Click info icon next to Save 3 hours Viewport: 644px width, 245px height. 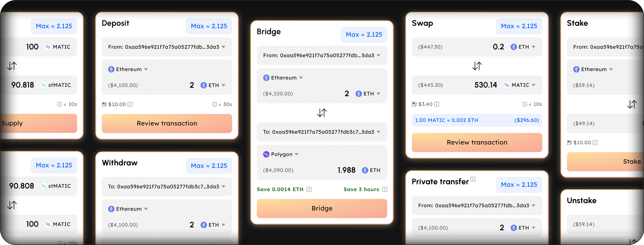(x=385, y=190)
